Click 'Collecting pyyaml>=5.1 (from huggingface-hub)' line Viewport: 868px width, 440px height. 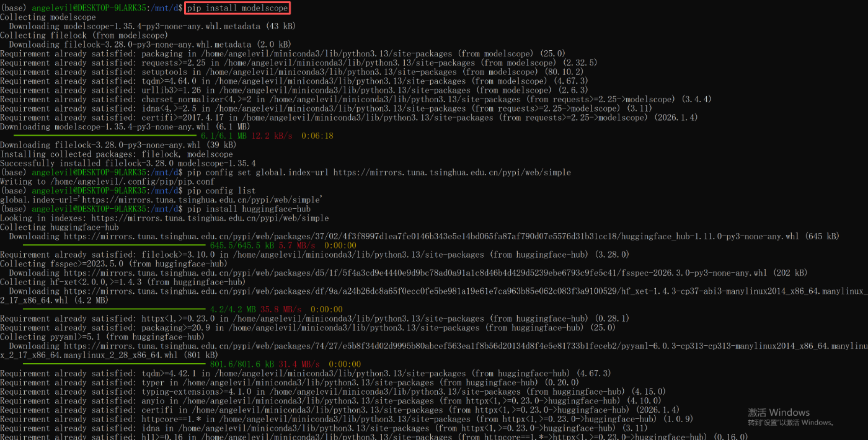coord(102,337)
